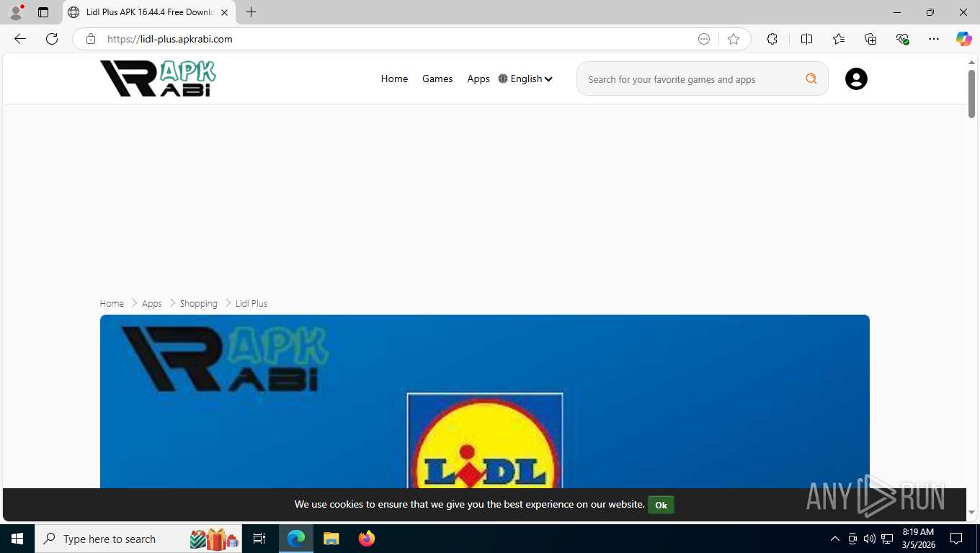Refresh the current page

(x=52, y=39)
